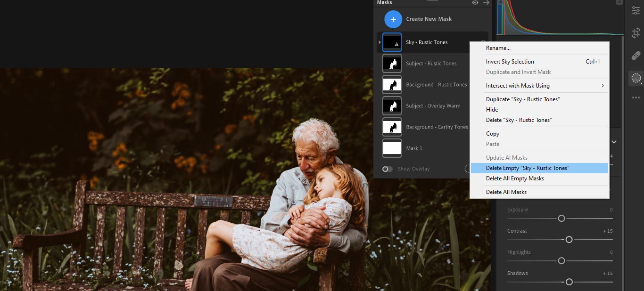This screenshot has width=644, height=291.
Task: Collapse the panel section chevron above Exposure
Action: [614, 142]
